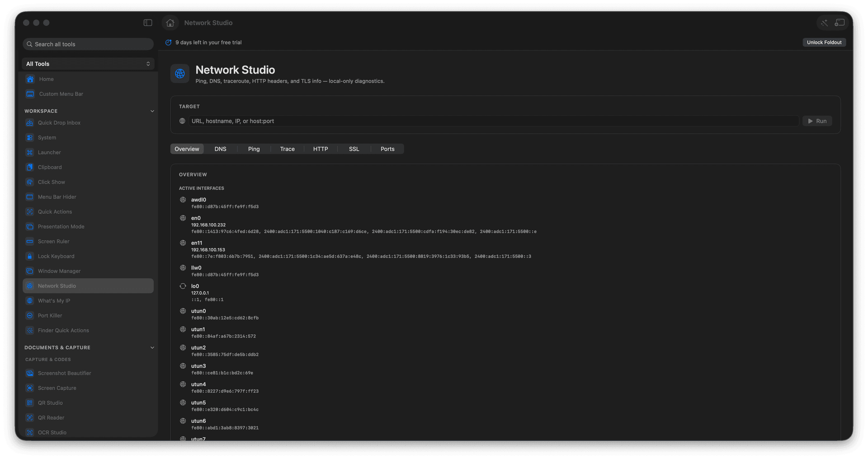Select the llw0 interface name
The height and width of the screenshot is (459, 868).
pos(196,268)
